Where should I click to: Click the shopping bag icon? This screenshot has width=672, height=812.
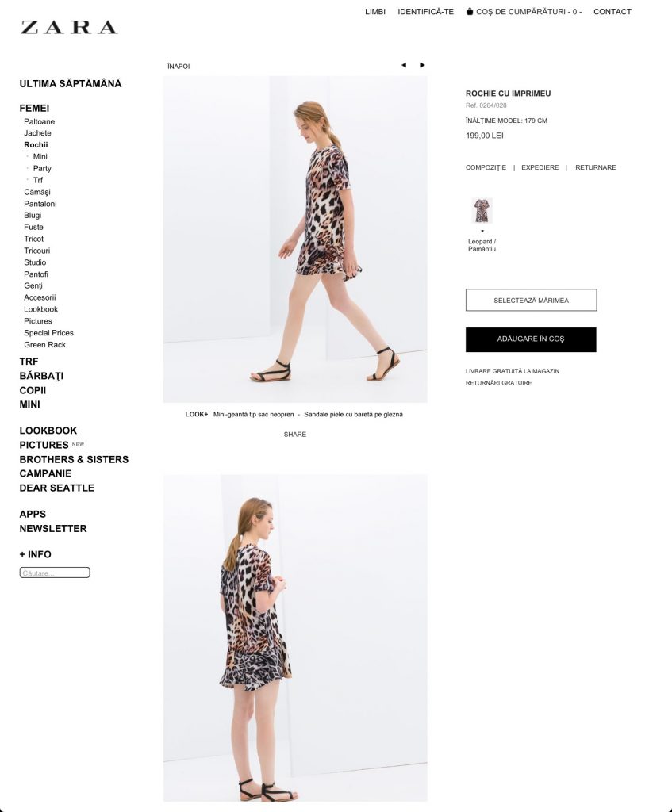click(470, 11)
